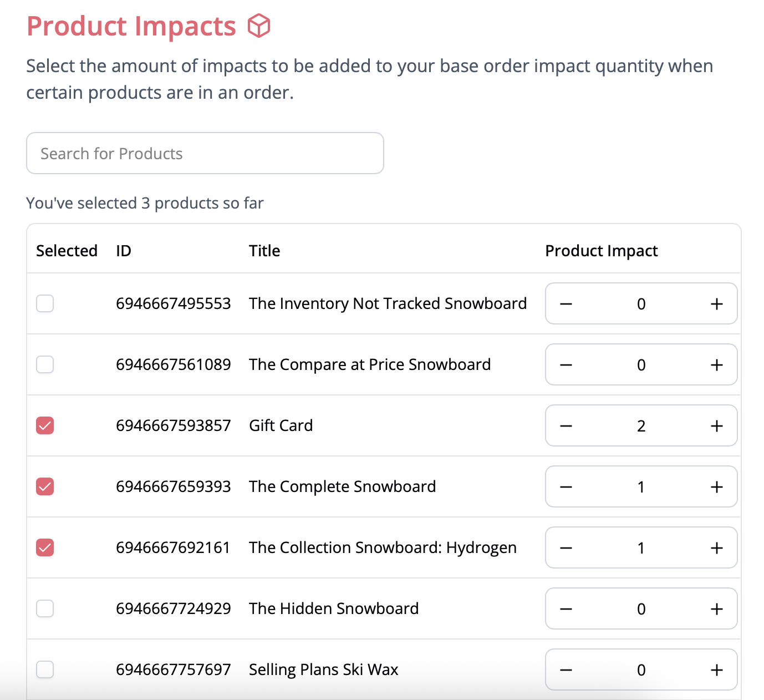764x700 pixels.
Task: Focus the Search for Products field
Action: tap(205, 153)
